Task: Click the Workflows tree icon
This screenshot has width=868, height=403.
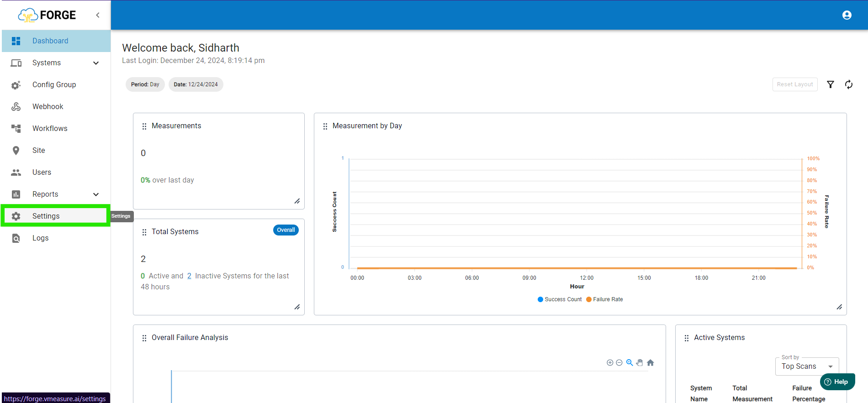Action: [16, 129]
